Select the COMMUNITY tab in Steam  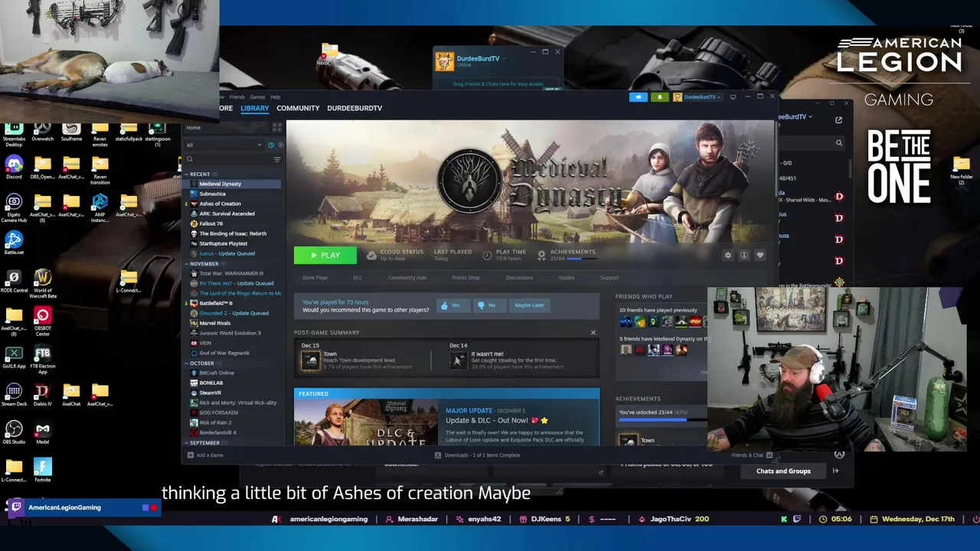(298, 108)
